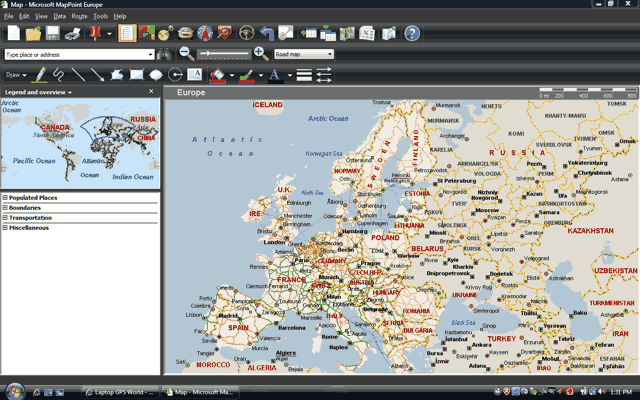Print the current map
Image resolution: width=640 pixels, height=400 pixels.
pos(73,33)
